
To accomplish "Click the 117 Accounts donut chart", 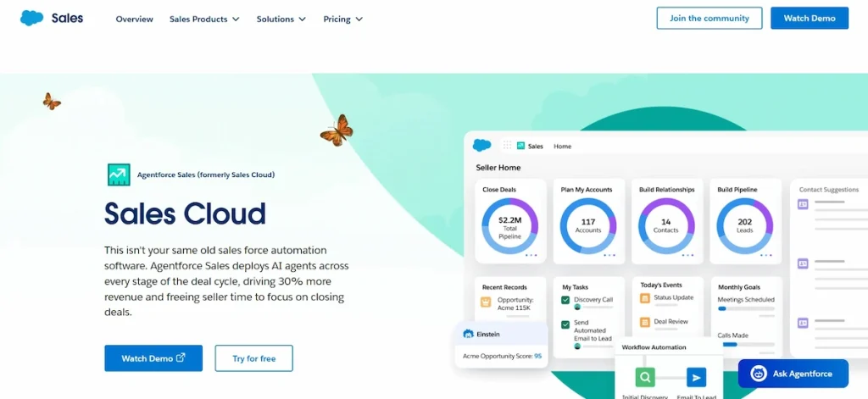I will click(588, 226).
